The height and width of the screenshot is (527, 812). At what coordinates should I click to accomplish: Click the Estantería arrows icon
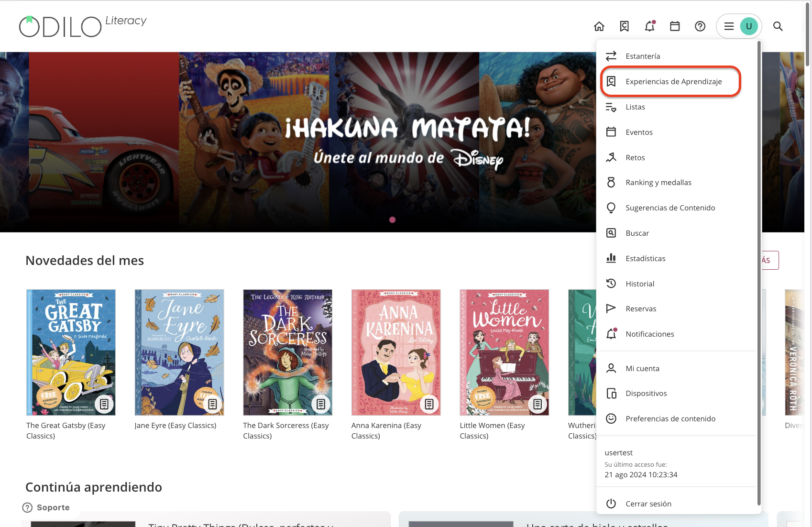611,56
